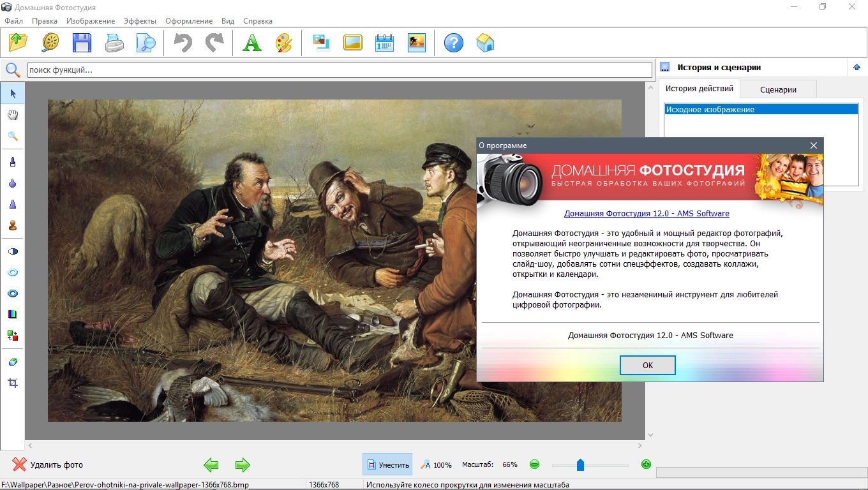Click the sunset postcard icon
Screen dimensions: 868x490
click(417, 43)
